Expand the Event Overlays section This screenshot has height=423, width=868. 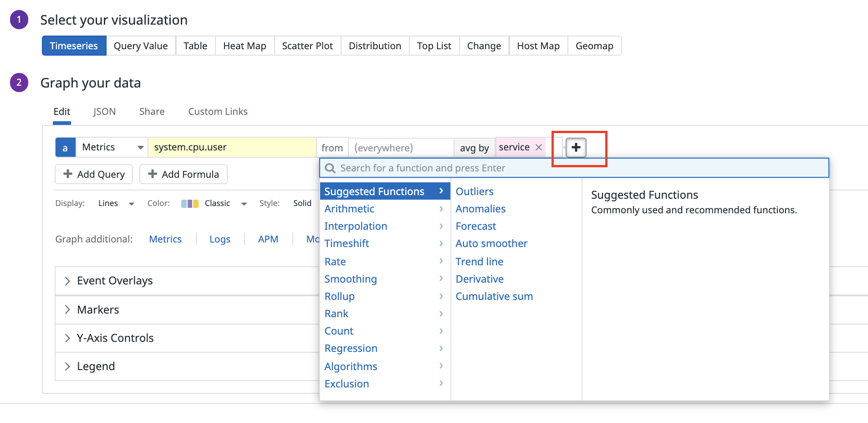115,281
